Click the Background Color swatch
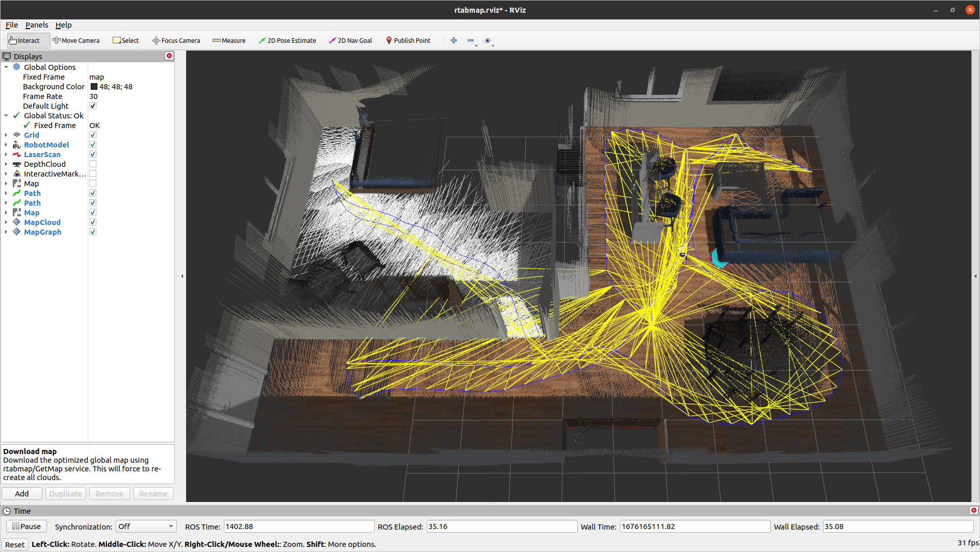980x552 pixels. [94, 87]
